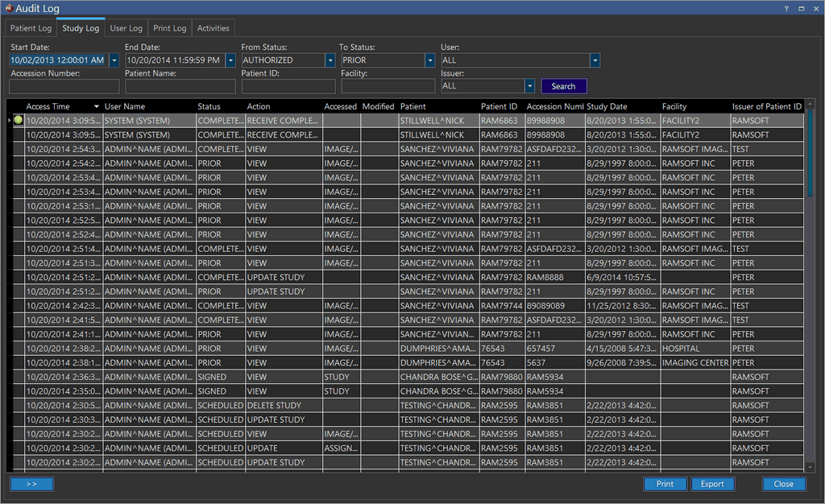Click the sort arrow on Access Time column

(x=97, y=106)
